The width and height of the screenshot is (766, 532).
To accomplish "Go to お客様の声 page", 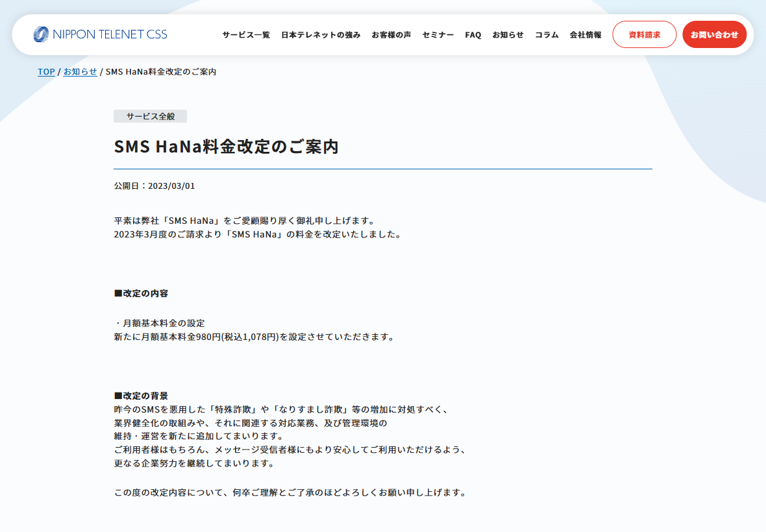I will [x=391, y=34].
